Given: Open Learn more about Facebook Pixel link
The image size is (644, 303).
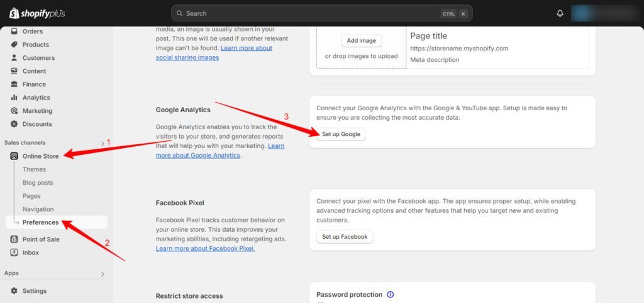Looking at the screenshot, I should 206,248.
